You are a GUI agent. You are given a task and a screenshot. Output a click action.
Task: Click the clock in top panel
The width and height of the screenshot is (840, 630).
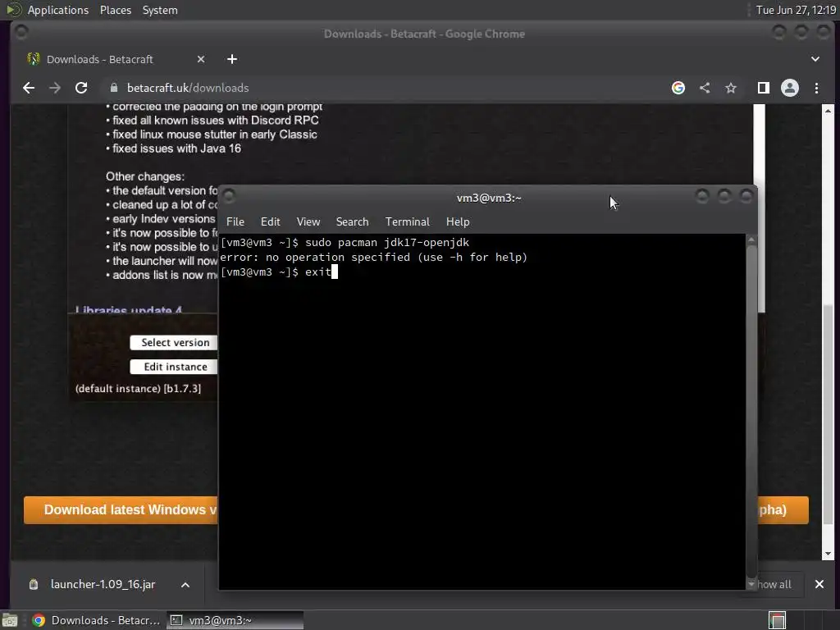click(796, 10)
